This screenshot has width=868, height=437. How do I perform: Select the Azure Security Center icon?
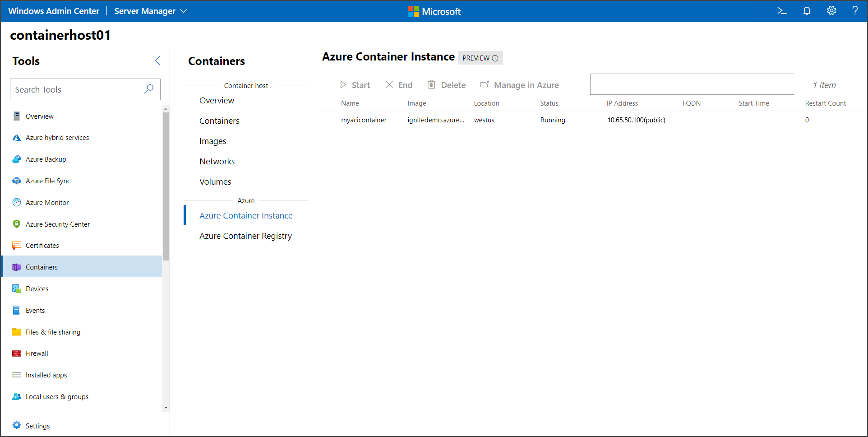coord(16,224)
